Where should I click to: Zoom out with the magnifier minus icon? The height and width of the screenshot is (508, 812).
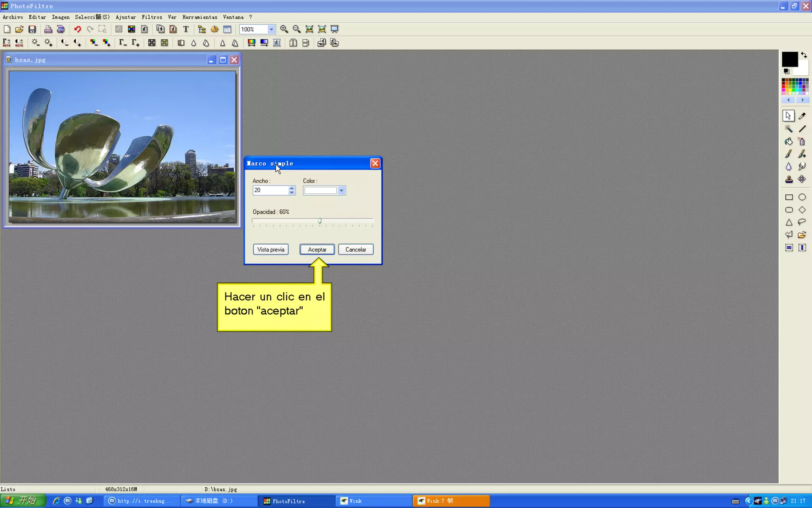point(297,29)
